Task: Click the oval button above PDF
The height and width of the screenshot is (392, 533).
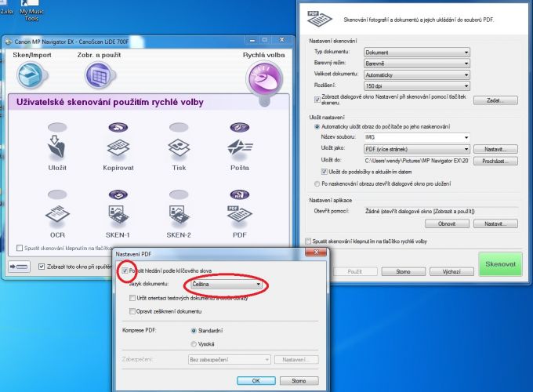Action: point(240,194)
